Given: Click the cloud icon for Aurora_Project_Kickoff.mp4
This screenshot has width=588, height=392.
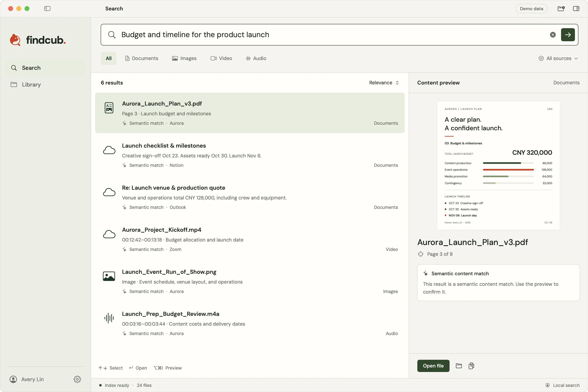Looking at the screenshot, I should click(x=109, y=234).
